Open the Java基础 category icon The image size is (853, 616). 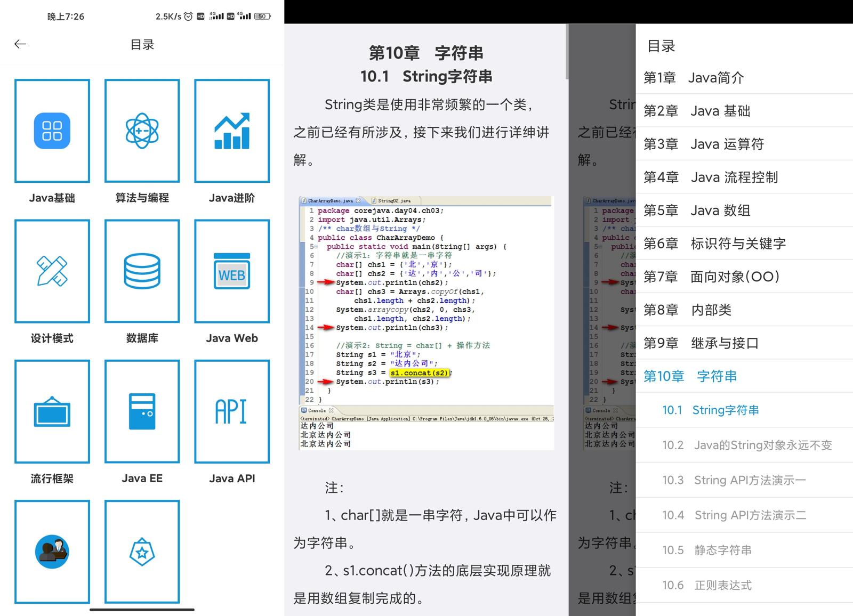[52, 131]
